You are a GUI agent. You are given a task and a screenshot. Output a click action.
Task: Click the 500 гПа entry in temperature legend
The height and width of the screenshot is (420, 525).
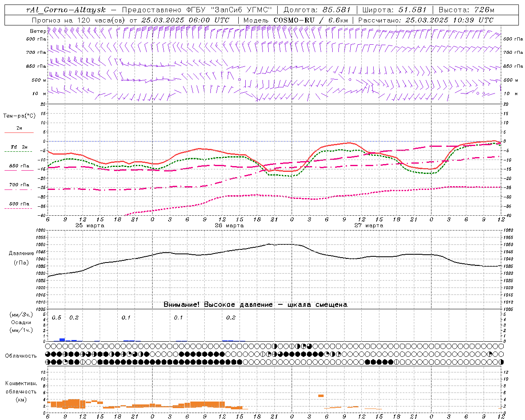19,204
